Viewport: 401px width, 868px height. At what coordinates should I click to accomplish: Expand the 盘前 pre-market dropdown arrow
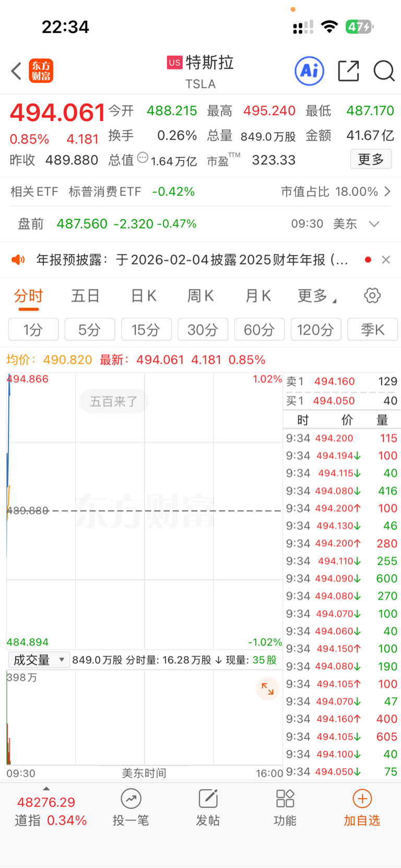(374, 224)
